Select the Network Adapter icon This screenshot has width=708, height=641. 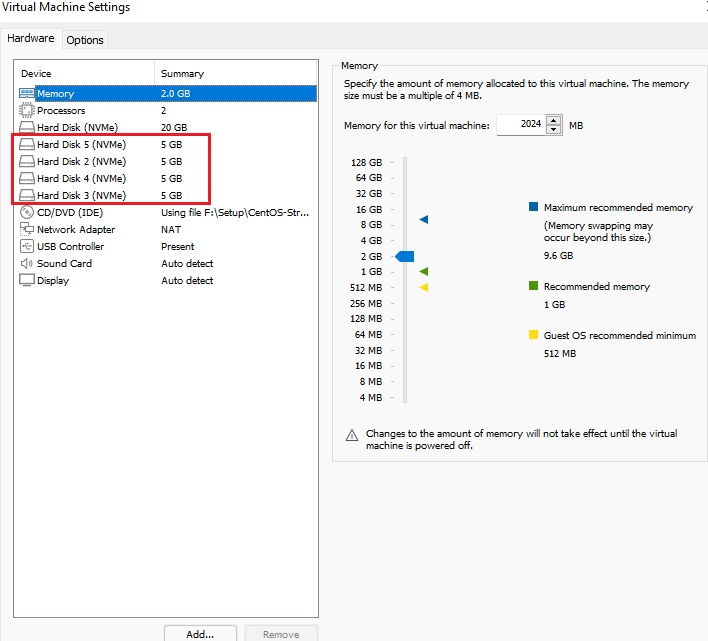pyautogui.click(x=27, y=230)
